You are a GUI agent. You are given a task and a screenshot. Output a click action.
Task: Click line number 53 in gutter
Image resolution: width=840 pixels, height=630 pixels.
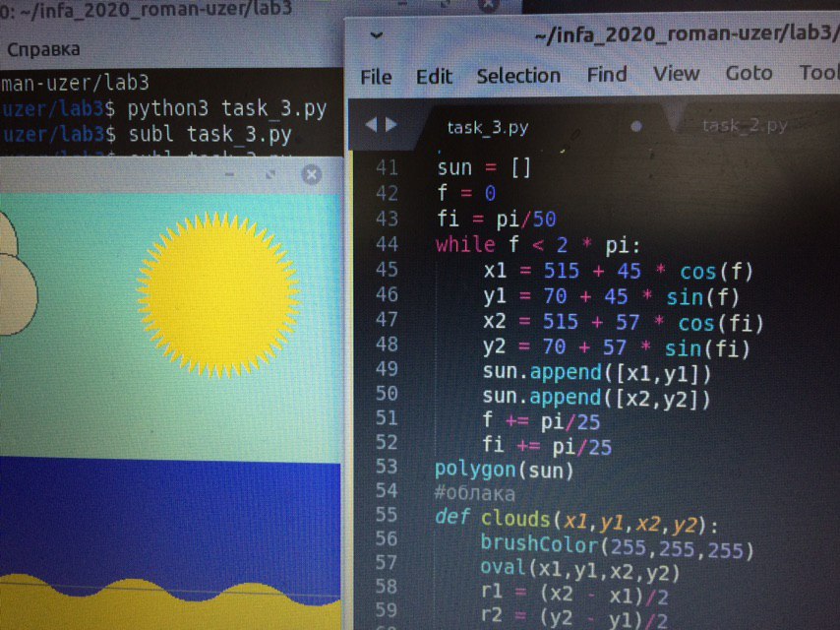(x=387, y=467)
